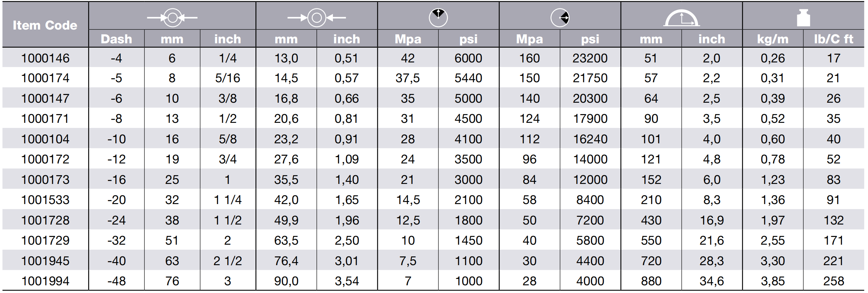Select the Dash column header
Screen dimensions: 868x293
[x=116, y=39]
